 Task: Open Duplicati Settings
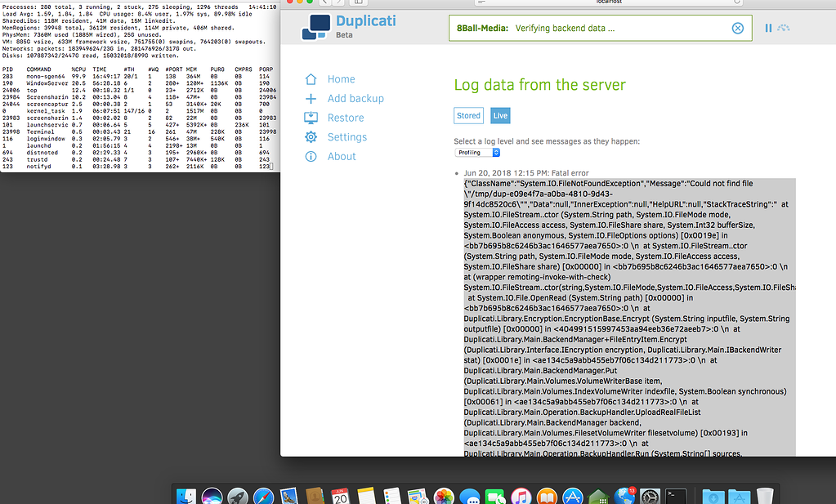[336, 137]
